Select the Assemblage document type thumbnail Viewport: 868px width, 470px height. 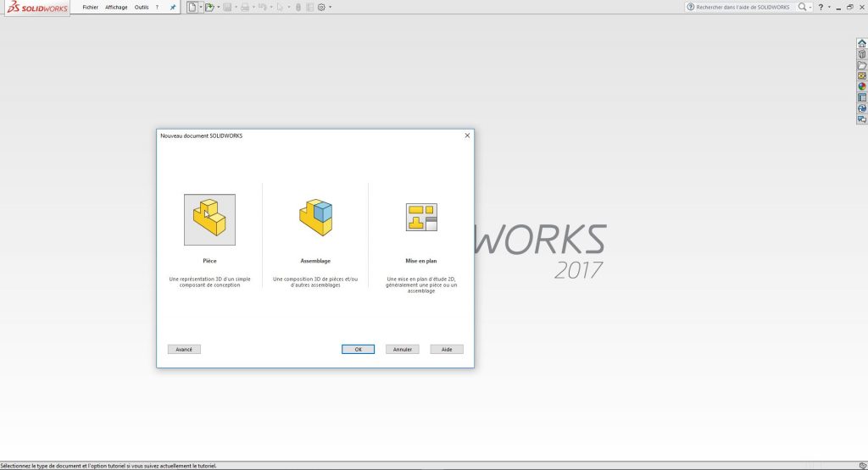(x=315, y=218)
